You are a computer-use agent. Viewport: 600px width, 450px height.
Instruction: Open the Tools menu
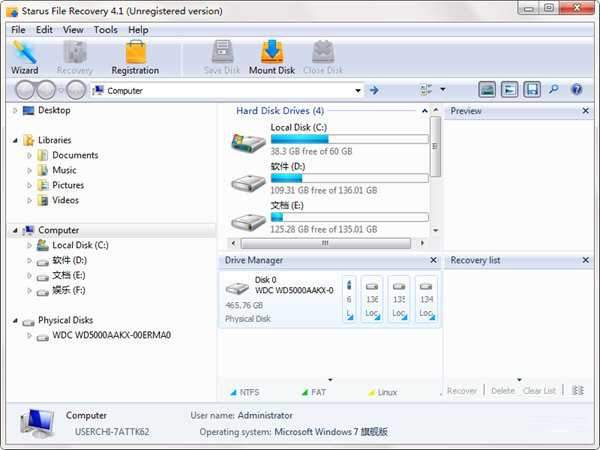coord(106,30)
